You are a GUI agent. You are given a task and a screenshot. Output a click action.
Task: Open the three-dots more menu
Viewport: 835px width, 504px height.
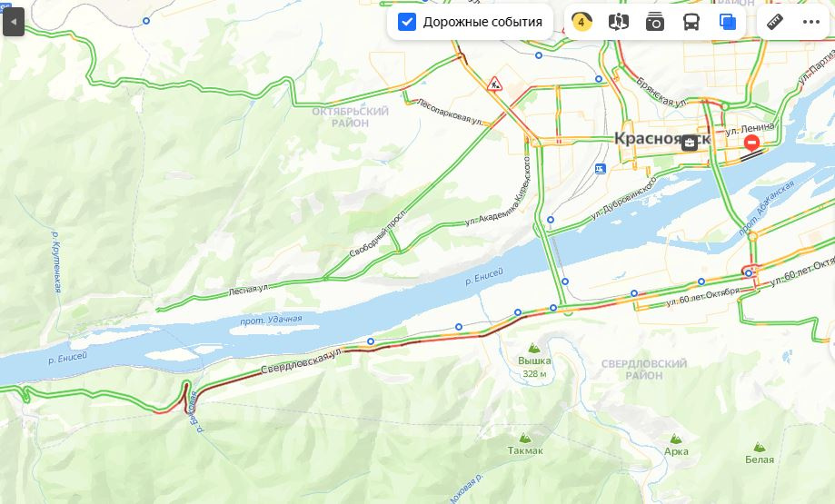tap(810, 22)
